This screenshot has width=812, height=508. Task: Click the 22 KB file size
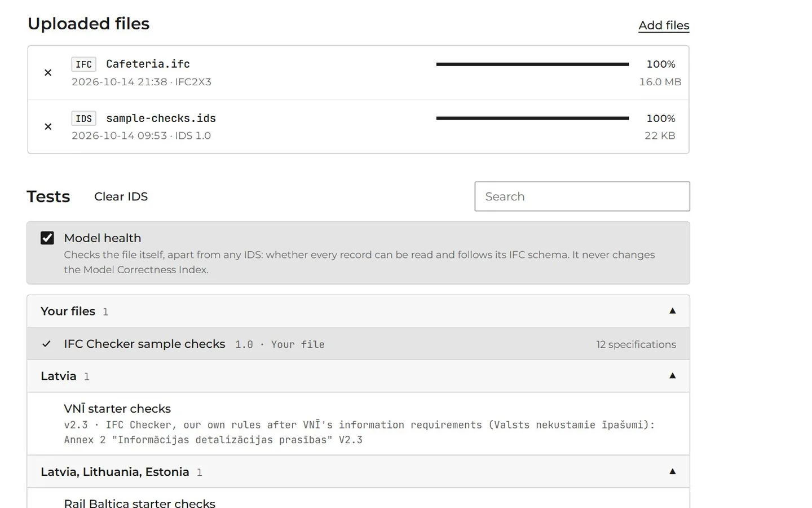[x=660, y=135]
